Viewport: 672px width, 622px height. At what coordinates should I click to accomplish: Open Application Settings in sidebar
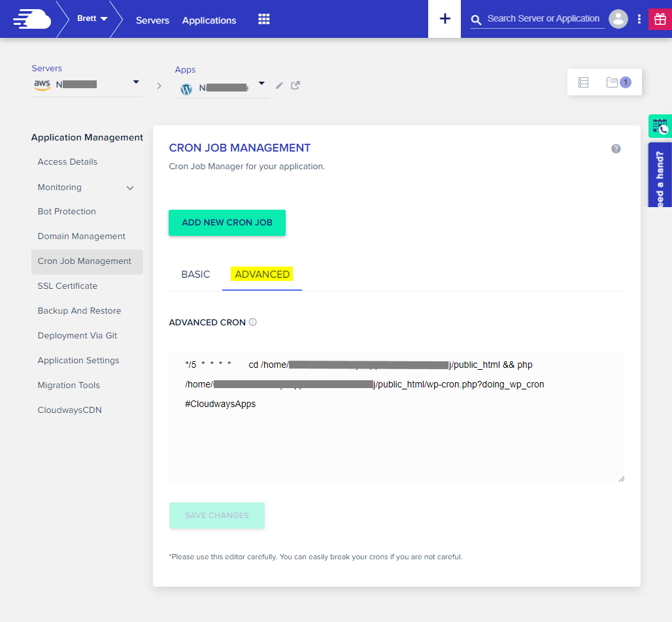(x=78, y=360)
